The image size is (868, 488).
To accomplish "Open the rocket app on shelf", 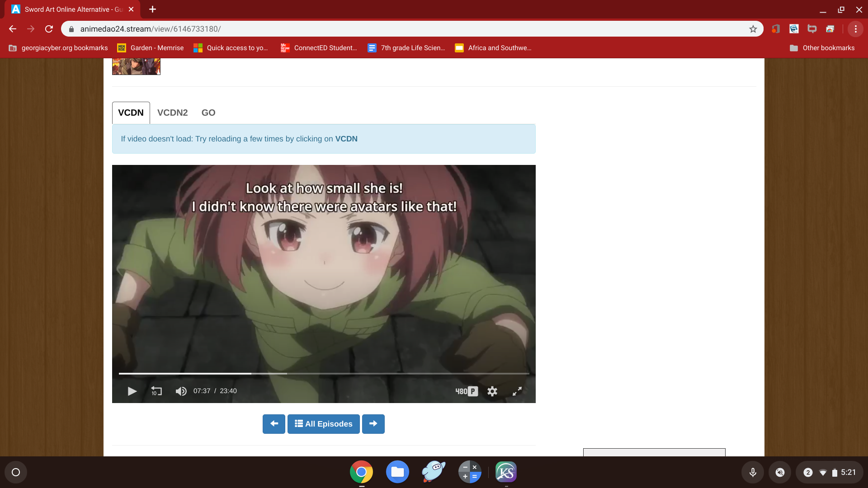I will click(434, 472).
